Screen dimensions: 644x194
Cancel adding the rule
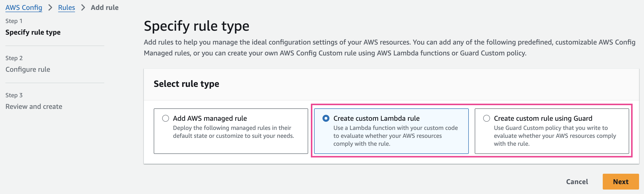577,181
